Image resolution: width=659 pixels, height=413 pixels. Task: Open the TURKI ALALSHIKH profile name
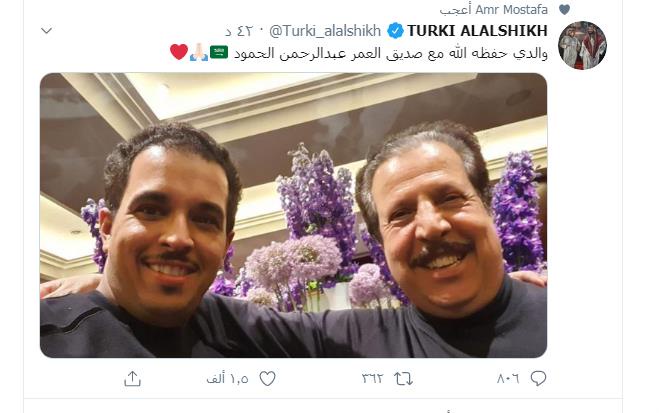[477, 31]
